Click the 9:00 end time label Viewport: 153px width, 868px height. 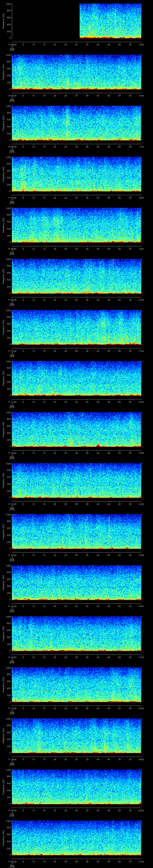[x=141, y=249]
